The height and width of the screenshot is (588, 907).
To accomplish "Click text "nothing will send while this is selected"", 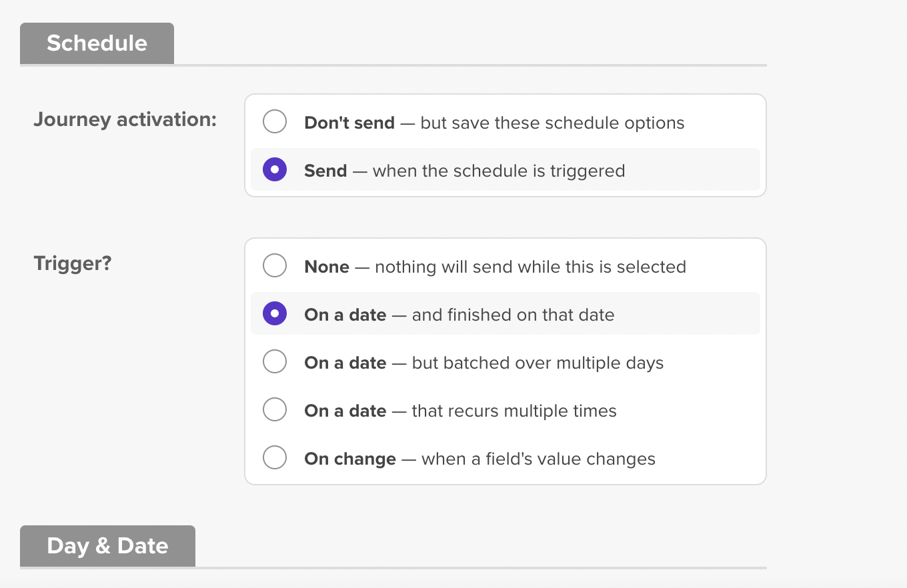I will coord(530,267).
